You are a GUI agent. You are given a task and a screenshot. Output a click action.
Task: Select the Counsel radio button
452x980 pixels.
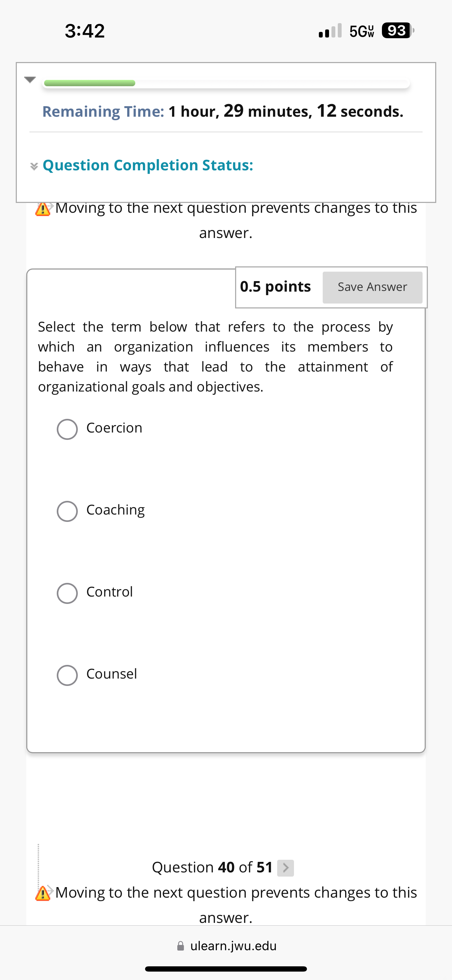67,675
